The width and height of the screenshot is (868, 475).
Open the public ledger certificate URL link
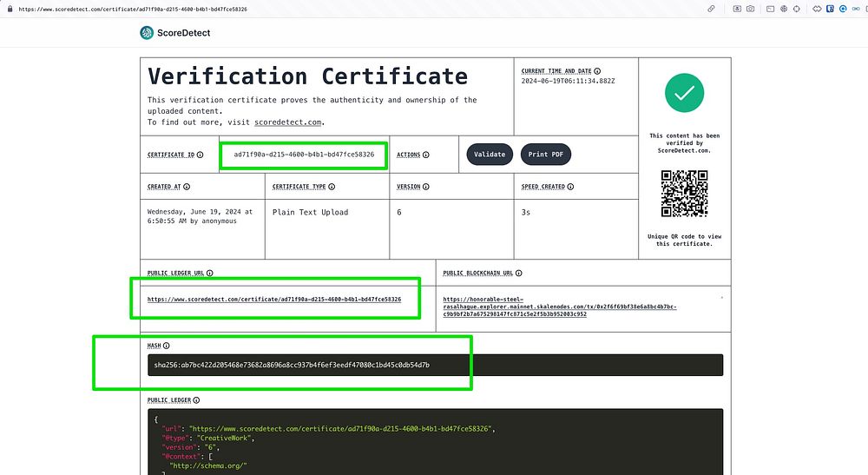[274, 300]
